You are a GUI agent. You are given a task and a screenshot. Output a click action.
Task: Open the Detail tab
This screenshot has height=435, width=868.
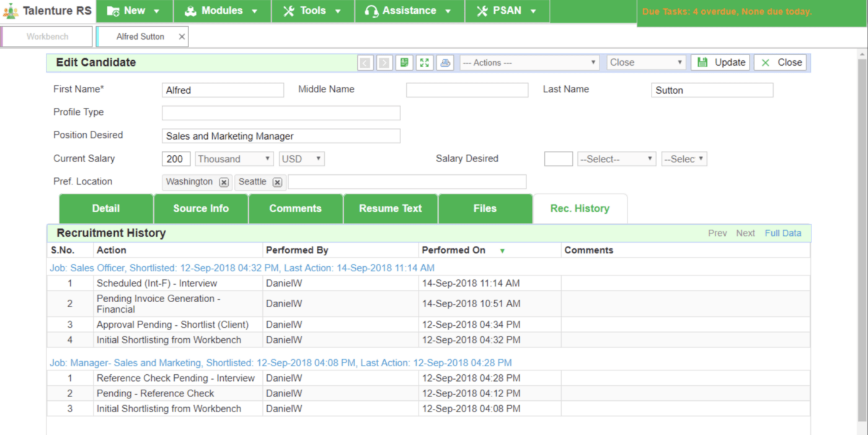click(106, 209)
